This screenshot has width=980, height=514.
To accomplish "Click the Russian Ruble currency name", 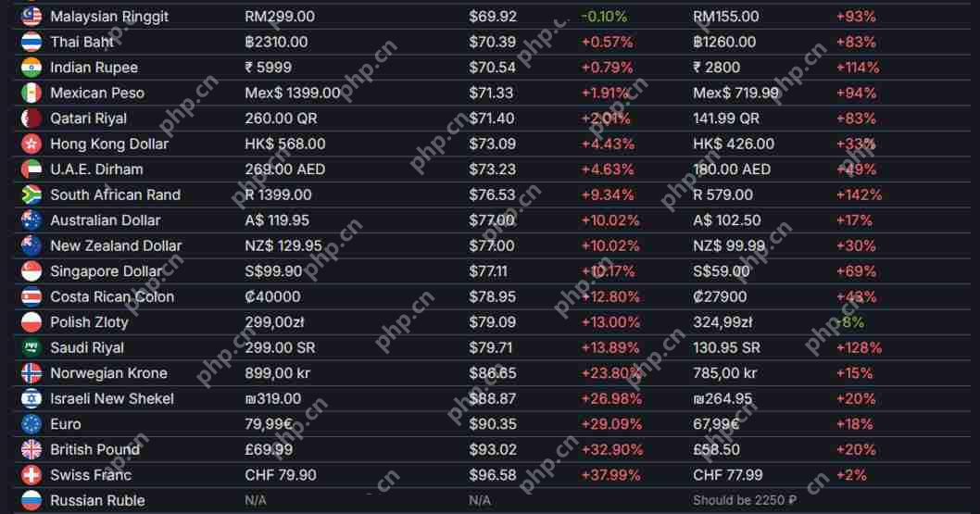I will [x=97, y=500].
